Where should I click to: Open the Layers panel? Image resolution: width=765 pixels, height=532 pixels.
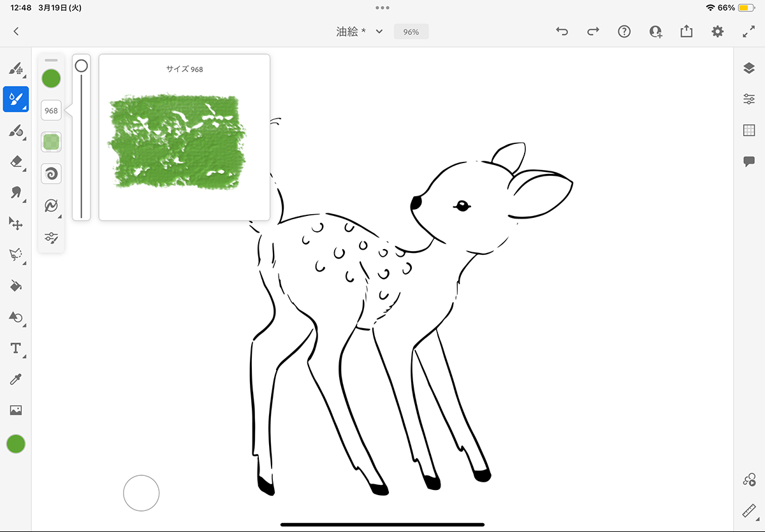749,68
